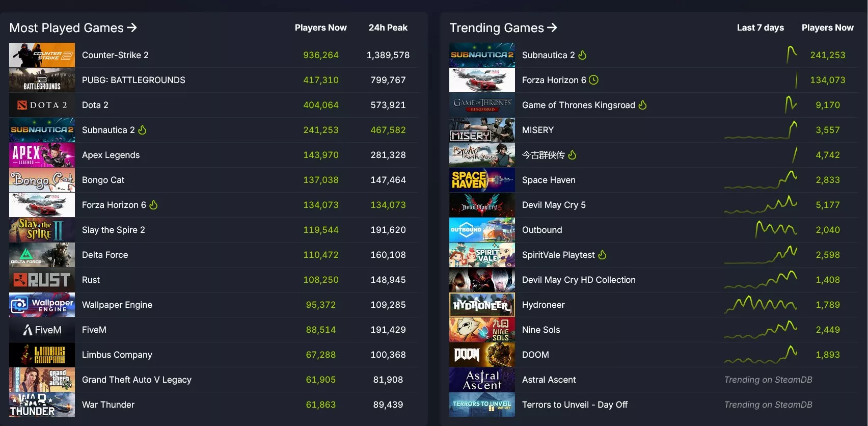Click the clock icon next to Forza Horizon 6
Screen dimensions: 868x426
(x=593, y=79)
